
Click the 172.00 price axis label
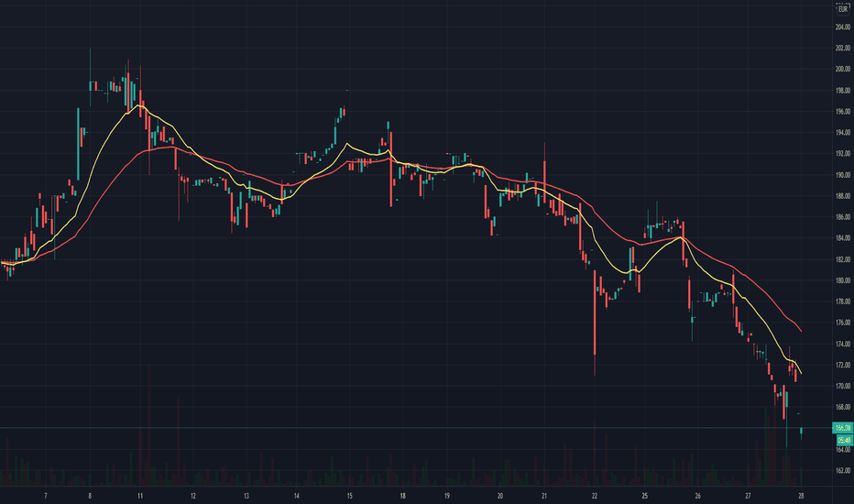pos(843,365)
